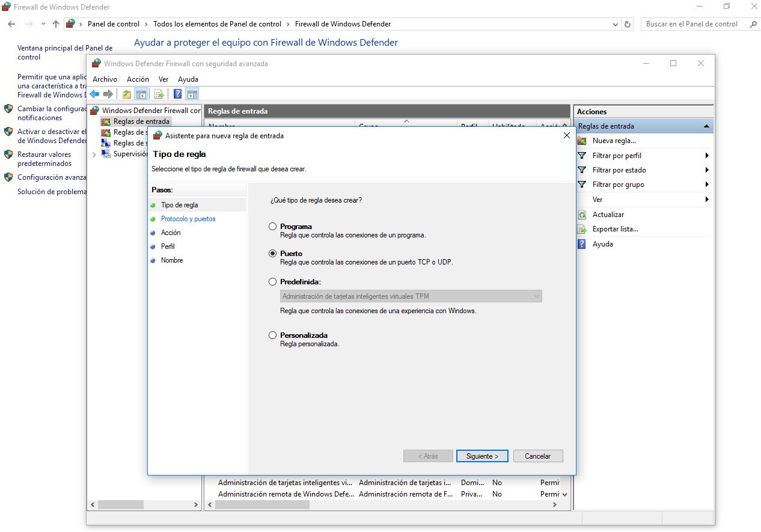The width and height of the screenshot is (761, 532).
Task: Expand the Filtrar por perfil submenu arrow
Action: click(707, 155)
